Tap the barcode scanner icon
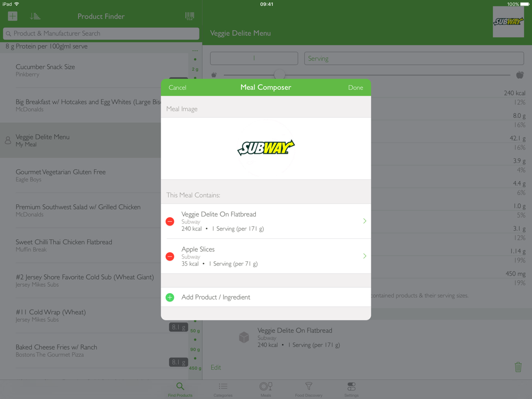This screenshot has width=532, height=399. coord(190,16)
